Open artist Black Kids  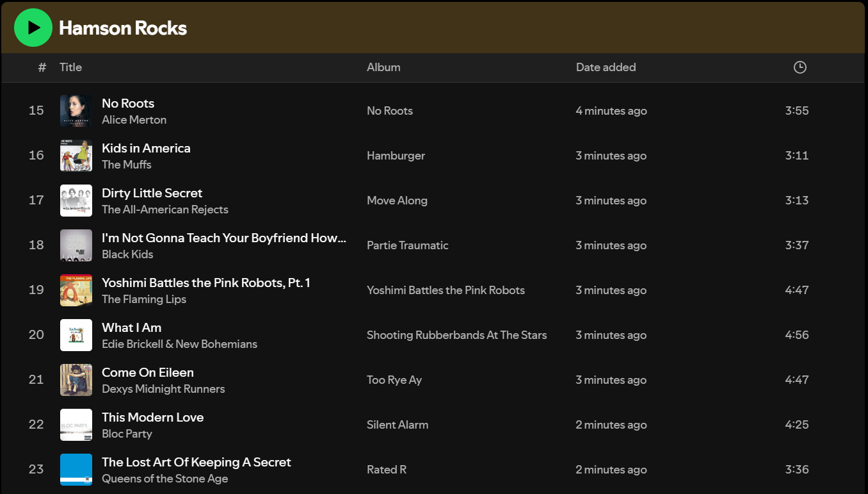coord(127,254)
